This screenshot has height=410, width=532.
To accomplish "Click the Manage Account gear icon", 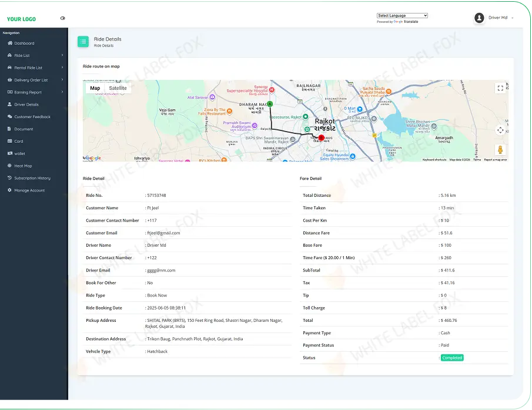I will tap(10, 190).
